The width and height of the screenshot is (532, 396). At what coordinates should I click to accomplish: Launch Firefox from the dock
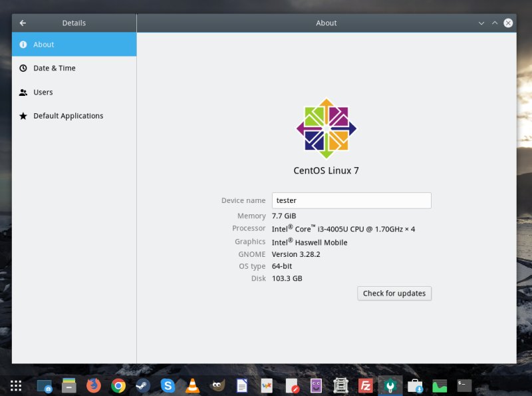94,385
